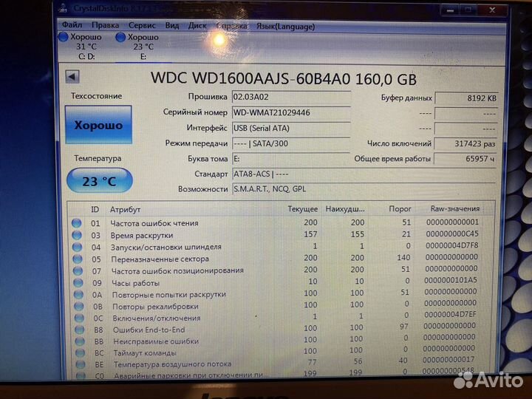
Task: Click the Прошивка field 02.03A02
Action: (x=291, y=97)
